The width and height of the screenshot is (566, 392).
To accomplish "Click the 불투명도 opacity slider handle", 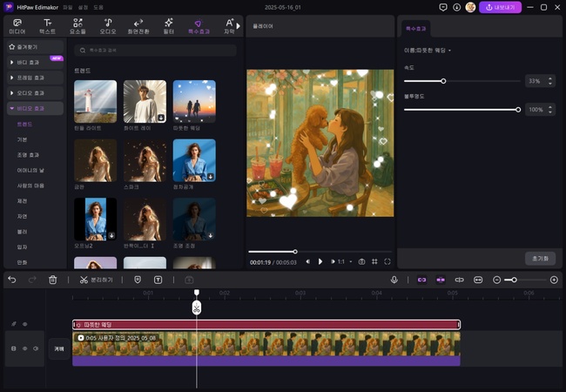I will pos(518,110).
